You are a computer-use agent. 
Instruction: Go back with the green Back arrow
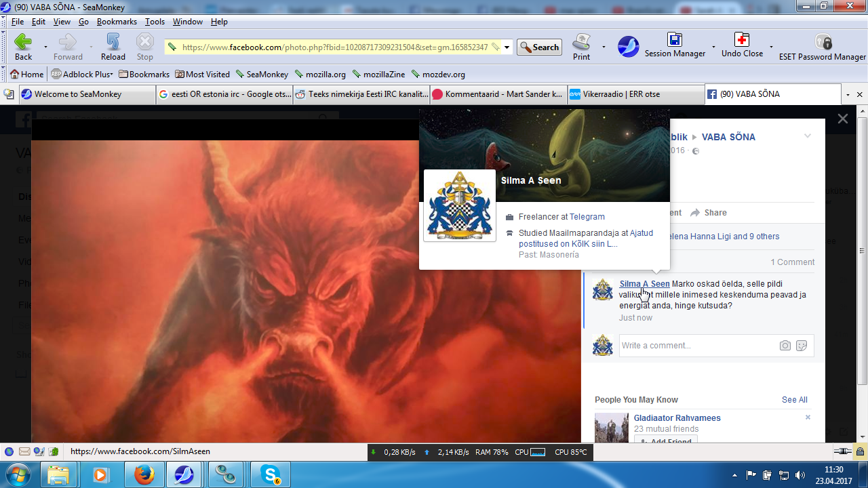pos(24,47)
